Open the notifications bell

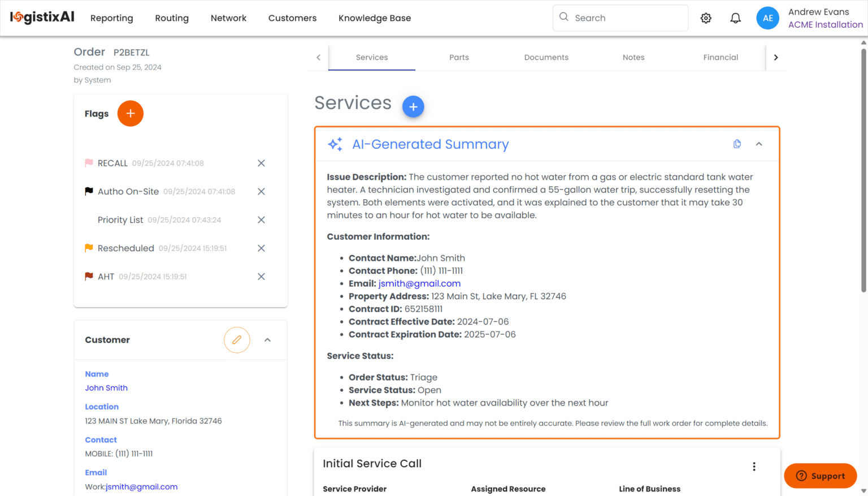pyautogui.click(x=735, y=18)
